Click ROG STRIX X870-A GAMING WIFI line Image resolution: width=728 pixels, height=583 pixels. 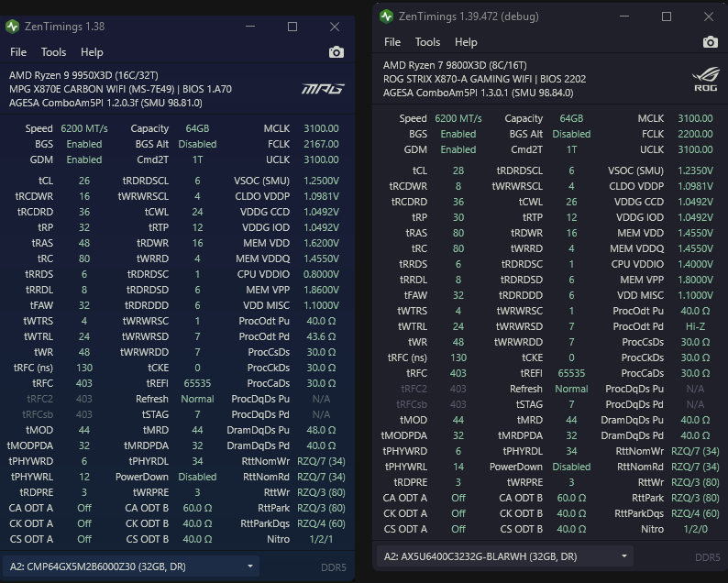484,79
